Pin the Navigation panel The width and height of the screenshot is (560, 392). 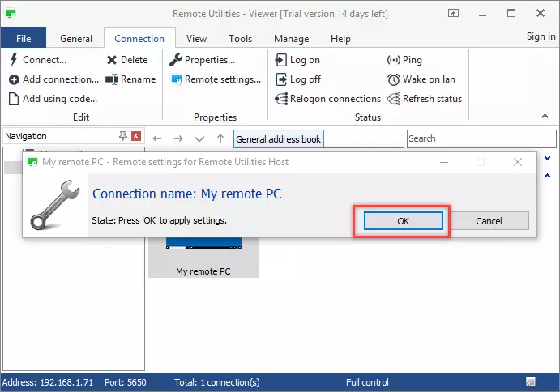click(x=123, y=136)
